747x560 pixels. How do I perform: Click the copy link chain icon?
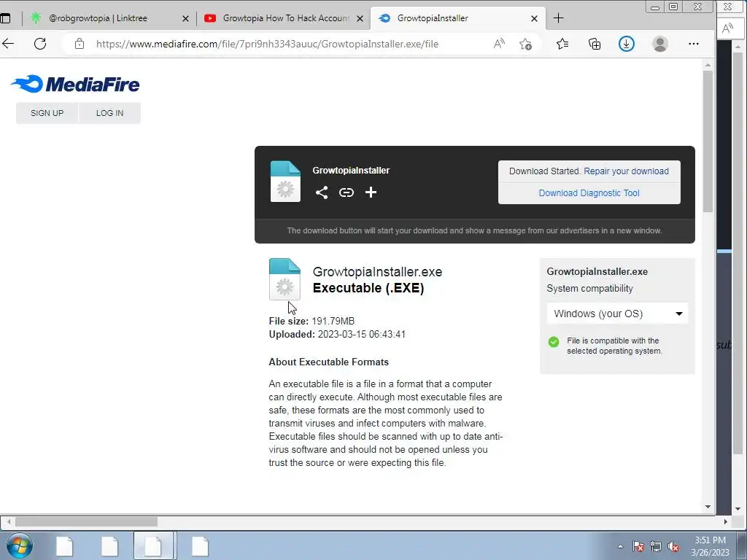click(347, 192)
